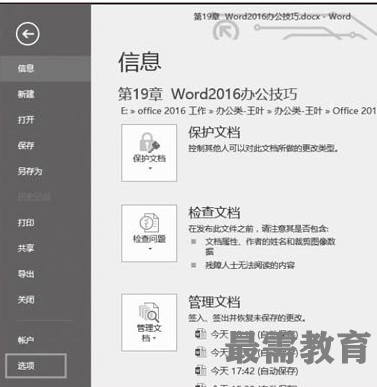The image size is (377, 387).
Task: Click the 信息 page heading
Action: [140, 63]
